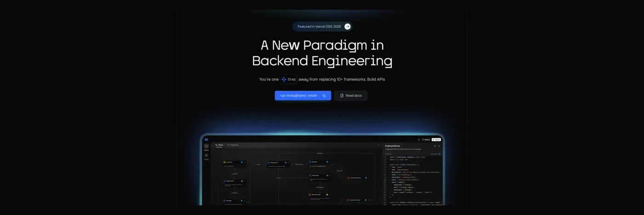Select the heading 'A New Paradigm in'
Viewport: 644px width, 215px height.
[x=322, y=45]
